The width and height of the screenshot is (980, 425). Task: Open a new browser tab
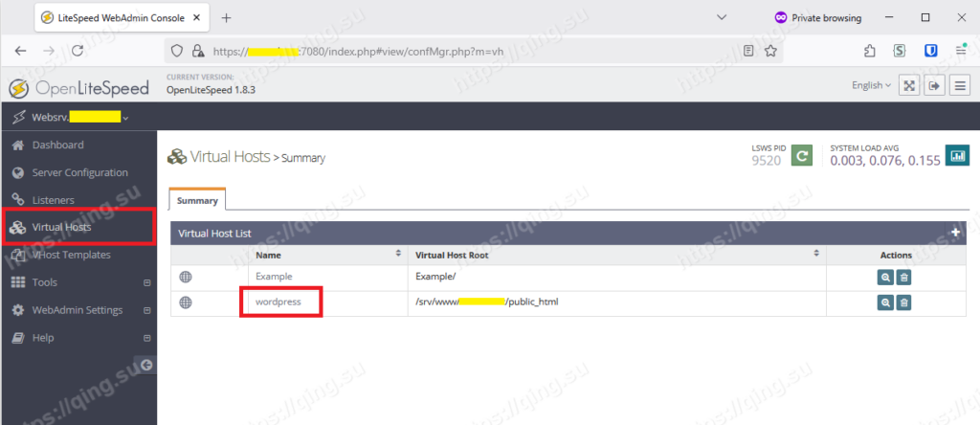point(226,18)
